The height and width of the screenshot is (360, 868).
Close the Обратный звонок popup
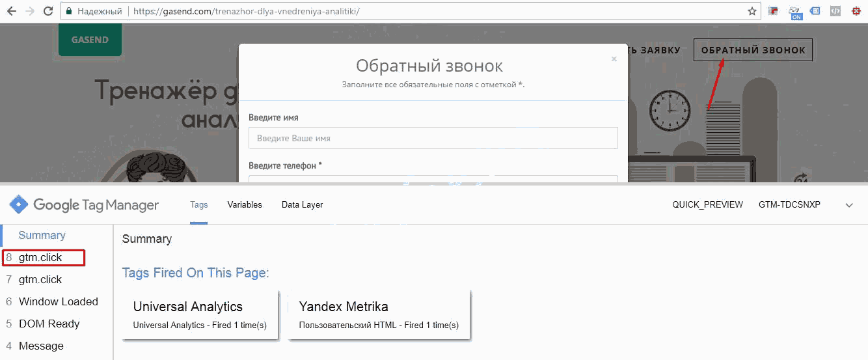pos(614,59)
